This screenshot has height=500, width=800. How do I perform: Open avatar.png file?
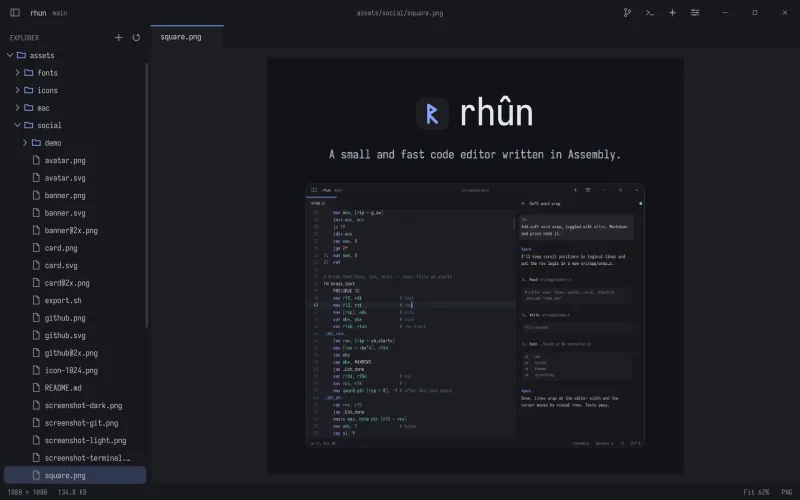[x=74, y=160]
